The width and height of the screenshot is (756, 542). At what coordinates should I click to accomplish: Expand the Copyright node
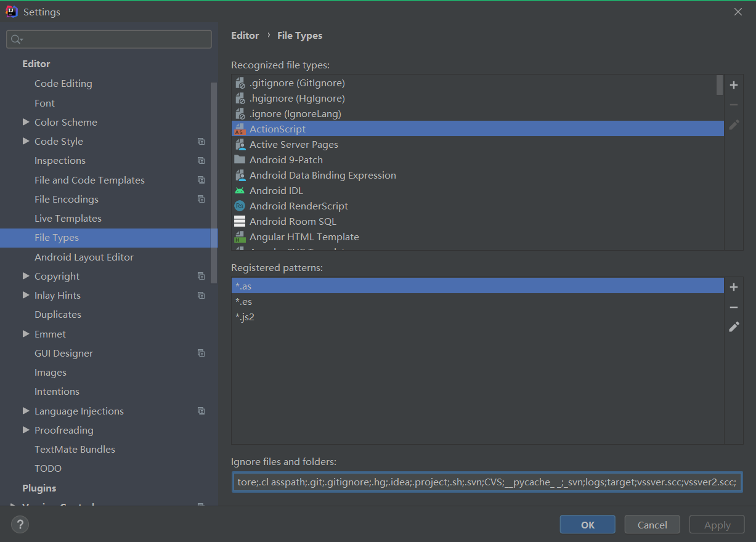point(26,276)
